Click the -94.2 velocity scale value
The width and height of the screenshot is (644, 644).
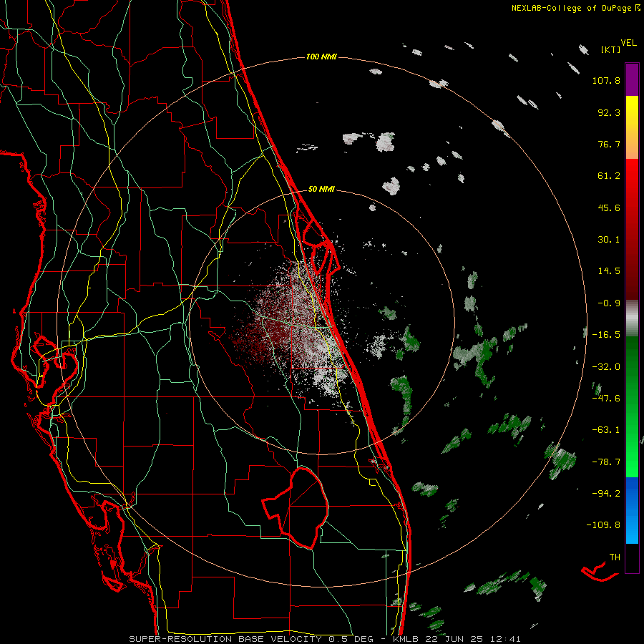click(x=606, y=494)
